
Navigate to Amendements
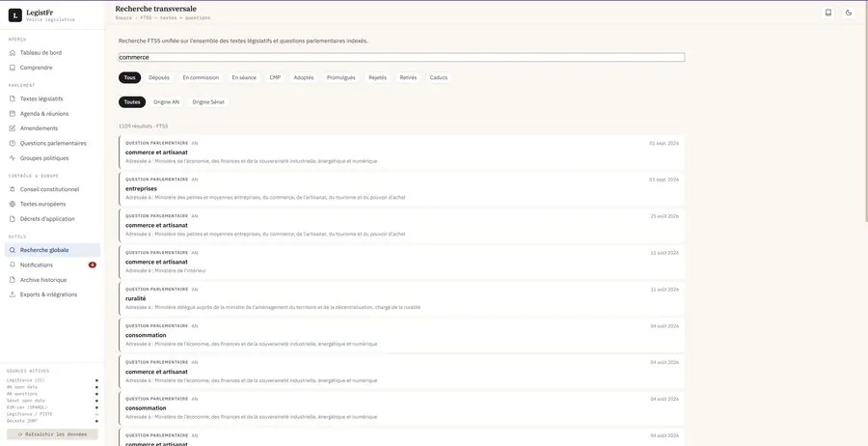(x=53, y=128)
